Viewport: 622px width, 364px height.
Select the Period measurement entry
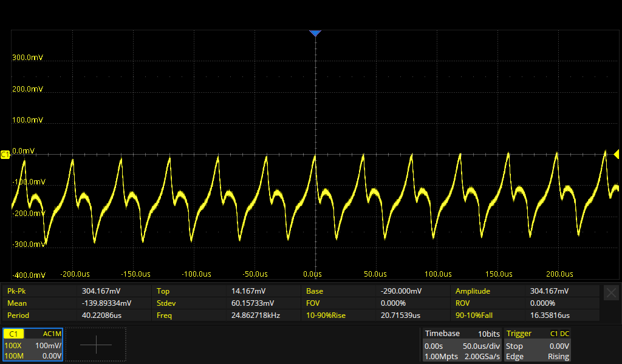18,315
